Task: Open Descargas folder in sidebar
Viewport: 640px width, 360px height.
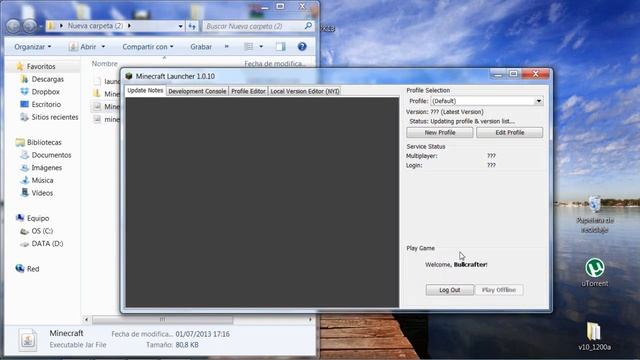Action: click(48, 79)
